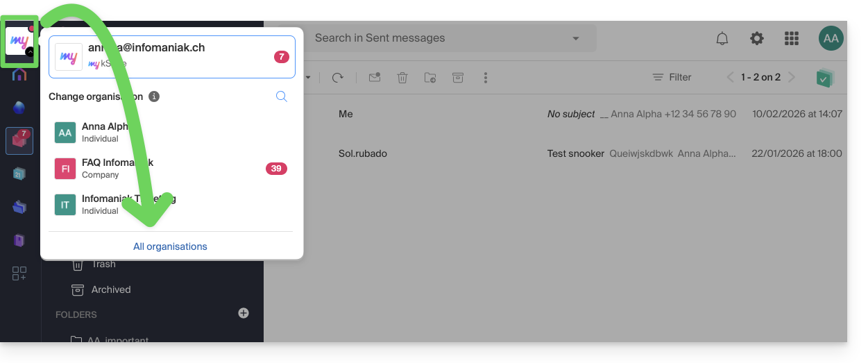The image size is (868, 363).
Task: Click the mark-as-unread envelope icon
Action: 375,78
